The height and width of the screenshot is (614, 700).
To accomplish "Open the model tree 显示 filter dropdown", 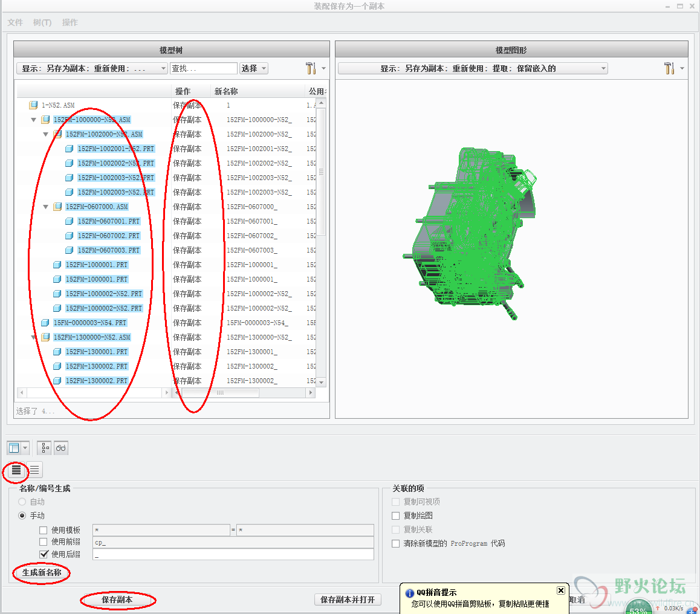I will tap(92, 68).
